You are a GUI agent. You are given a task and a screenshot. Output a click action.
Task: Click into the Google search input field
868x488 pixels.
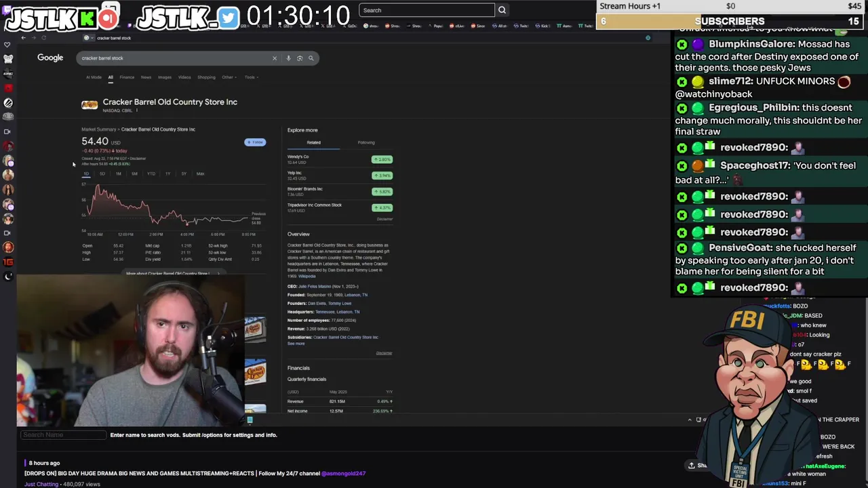click(176, 58)
